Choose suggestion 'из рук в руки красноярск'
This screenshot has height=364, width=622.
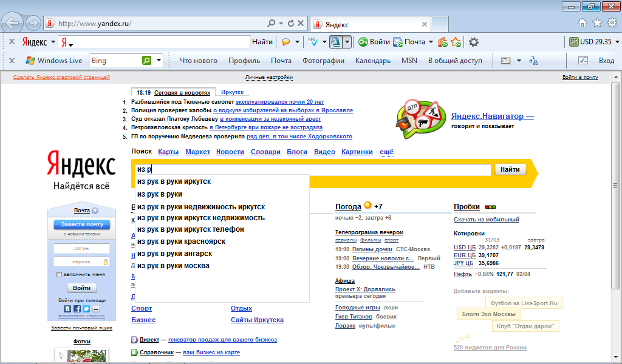(x=181, y=241)
